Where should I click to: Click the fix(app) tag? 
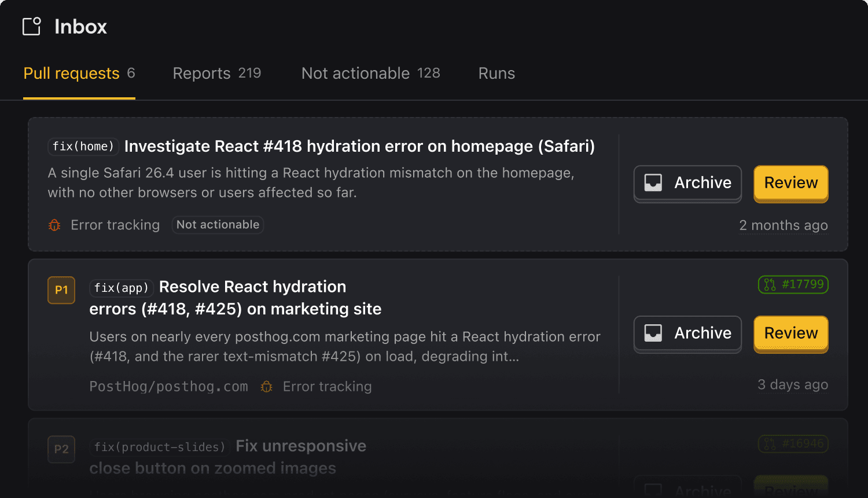click(122, 288)
